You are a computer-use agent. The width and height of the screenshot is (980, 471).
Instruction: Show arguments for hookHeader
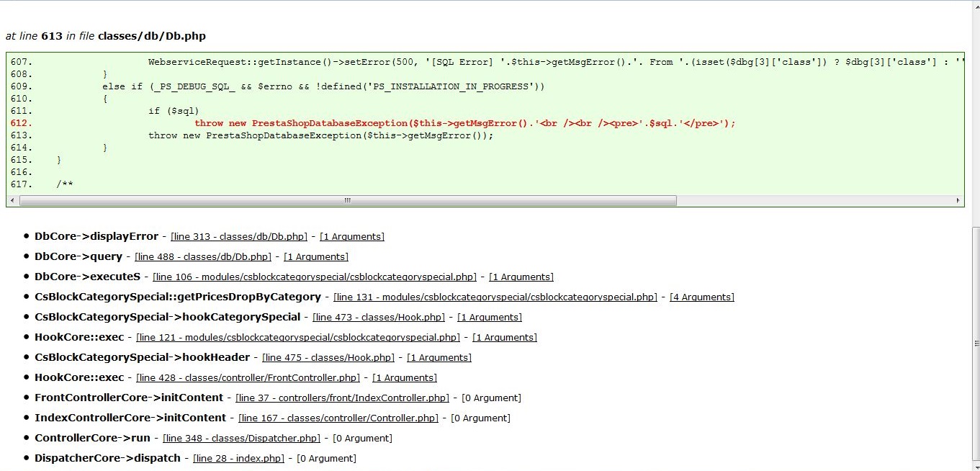click(439, 357)
